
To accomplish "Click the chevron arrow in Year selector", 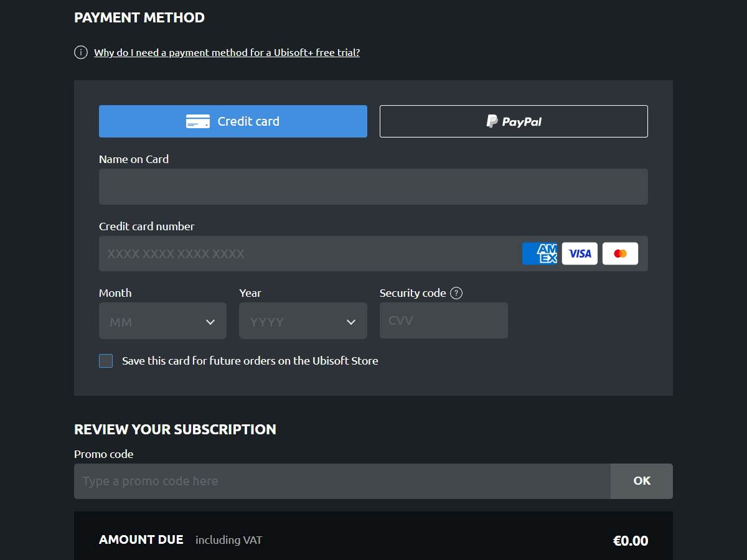I will pos(351,322).
